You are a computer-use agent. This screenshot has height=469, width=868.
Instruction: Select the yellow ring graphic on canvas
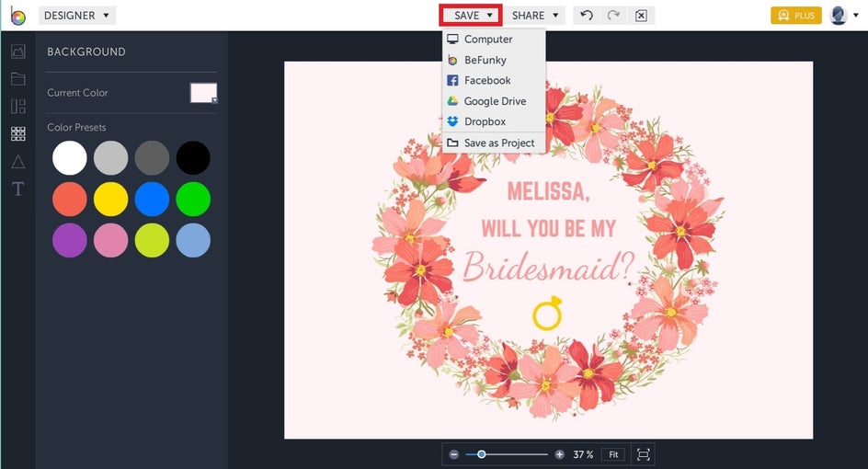click(547, 313)
